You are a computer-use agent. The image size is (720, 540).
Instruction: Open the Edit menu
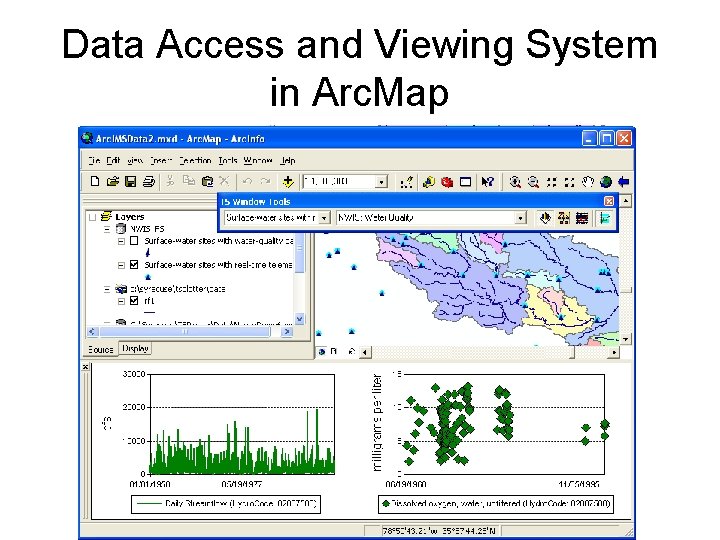click(x=113, y=160)
